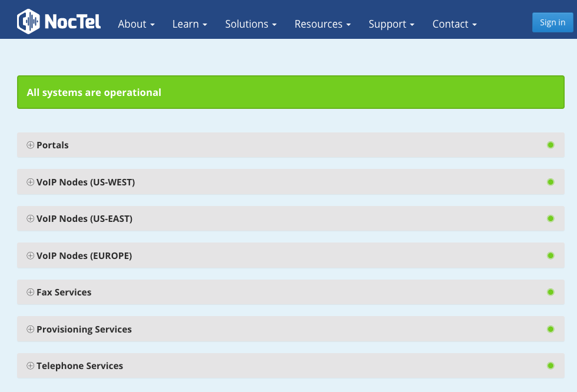This screenshot has height=392, width=577.
Task: Click the All systems are operational banner
Action: pyautogui.click(x=290, y=92)
